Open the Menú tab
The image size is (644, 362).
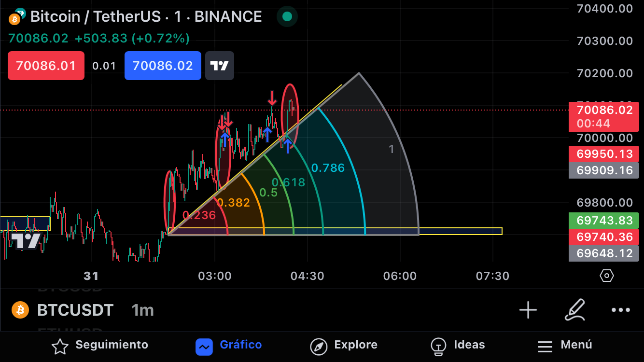click(x=565, y=346)
